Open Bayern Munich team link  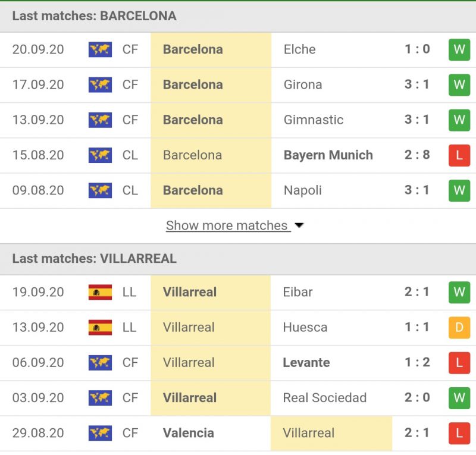coord(328,155)
